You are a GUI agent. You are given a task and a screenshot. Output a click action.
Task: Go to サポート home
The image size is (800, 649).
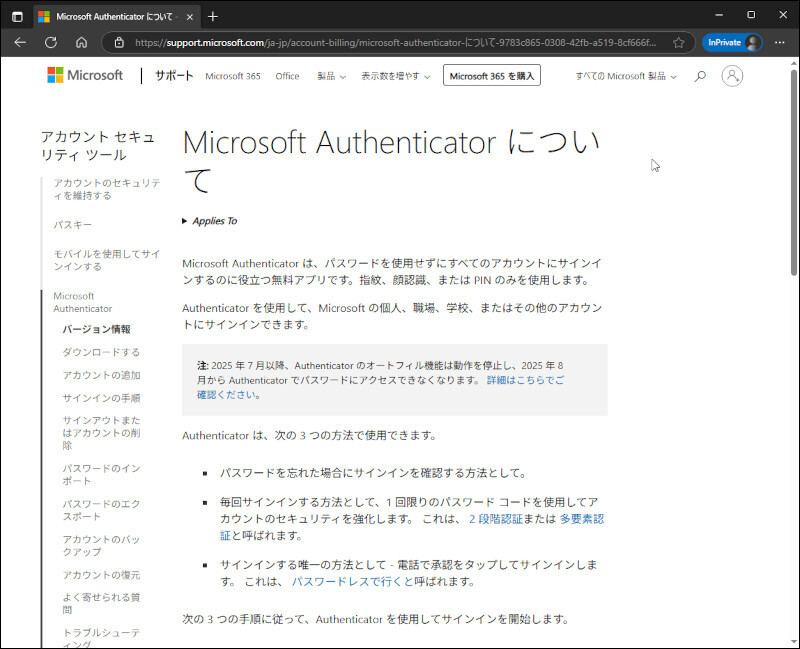tap(174, 76)
